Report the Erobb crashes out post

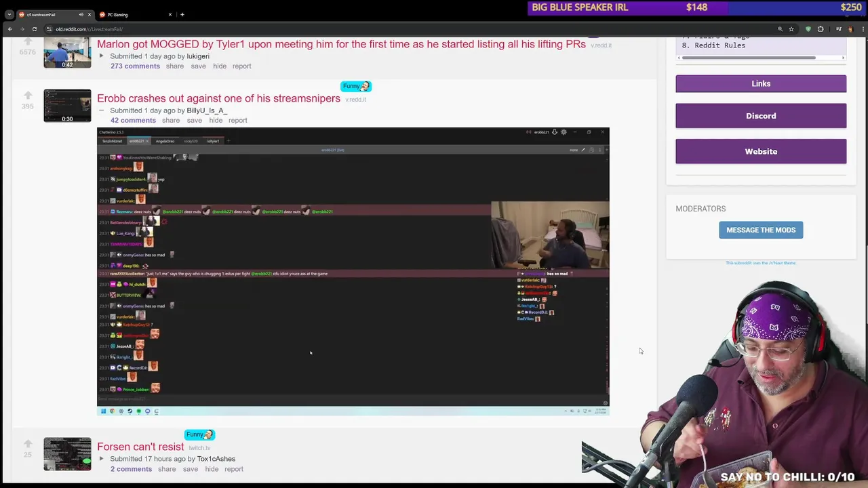click(x=237, y=120)
